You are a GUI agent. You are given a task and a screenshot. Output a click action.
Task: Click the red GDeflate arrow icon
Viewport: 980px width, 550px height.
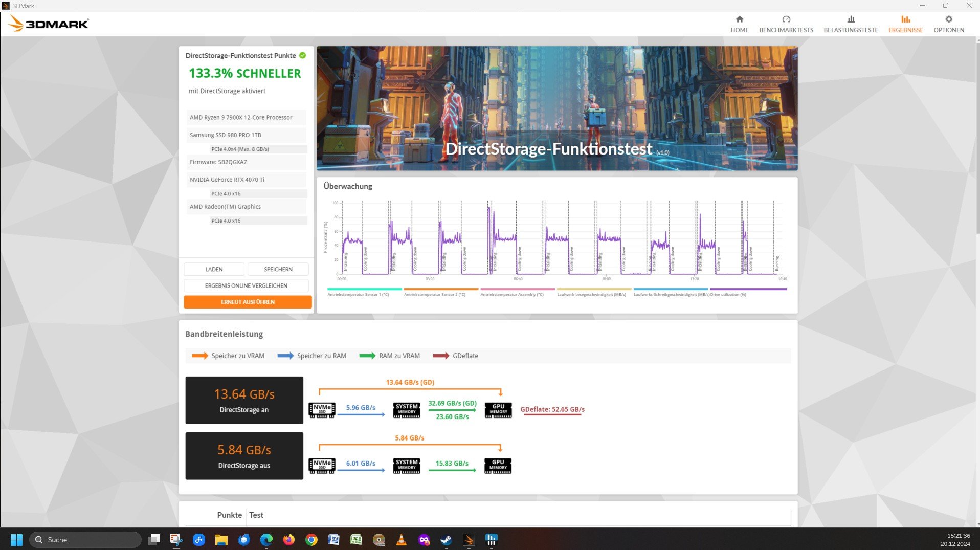[441, 356]
